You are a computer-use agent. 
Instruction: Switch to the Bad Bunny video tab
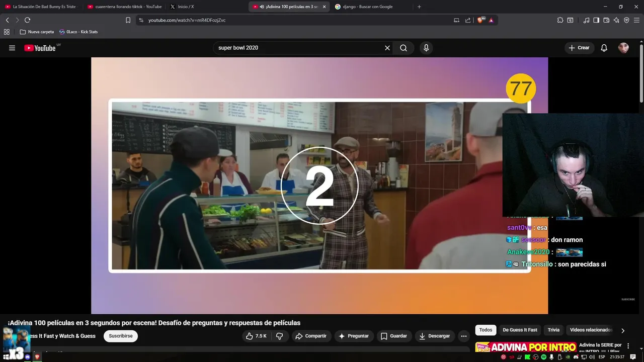(x=41, y=7)
